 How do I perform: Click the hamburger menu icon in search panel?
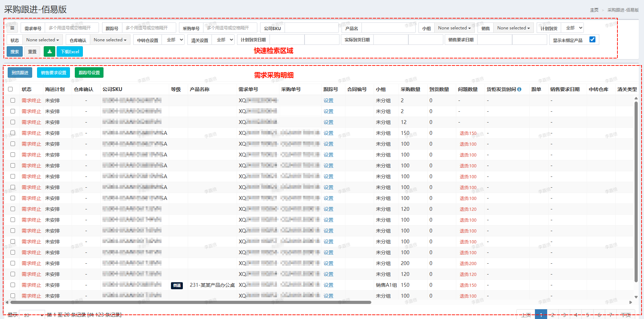(x=12, y=28)
